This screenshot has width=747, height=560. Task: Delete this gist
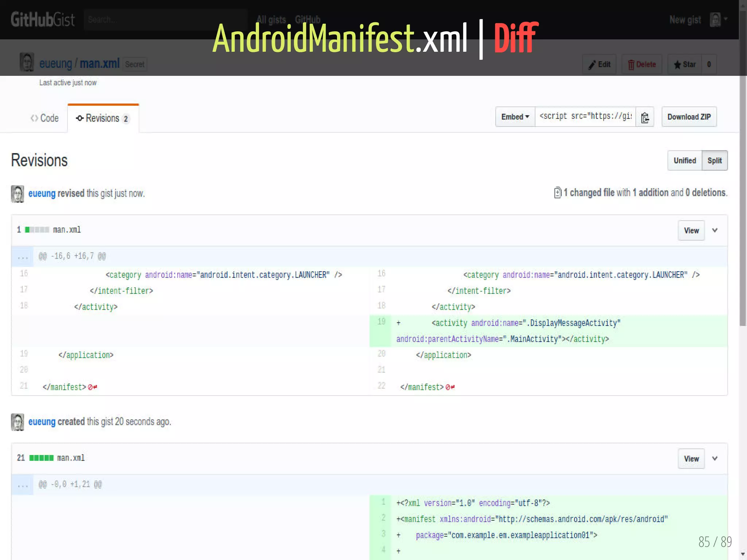[x=642, y=65]
